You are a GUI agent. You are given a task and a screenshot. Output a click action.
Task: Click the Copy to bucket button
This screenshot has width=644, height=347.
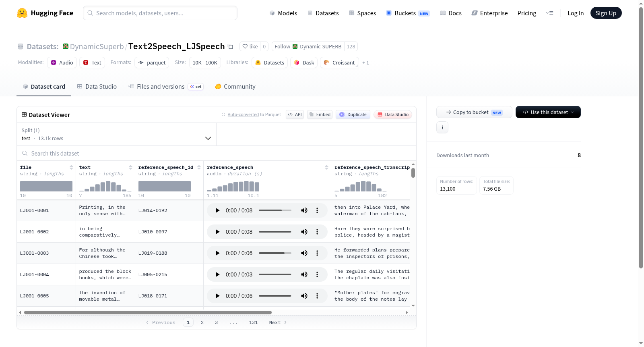coord(474,112)
